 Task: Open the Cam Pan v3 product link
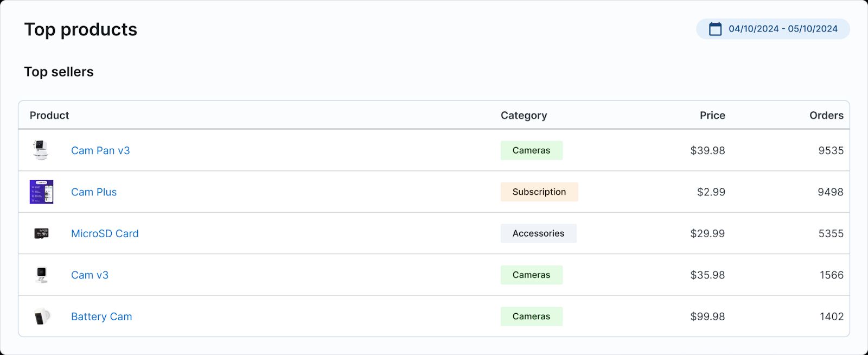[x=100, y=150]
